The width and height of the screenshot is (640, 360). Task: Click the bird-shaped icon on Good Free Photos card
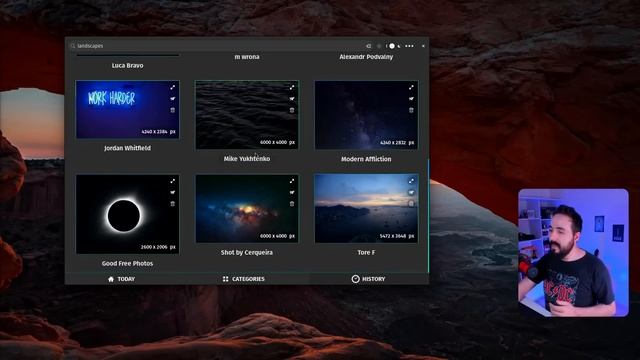click(173, 192)
